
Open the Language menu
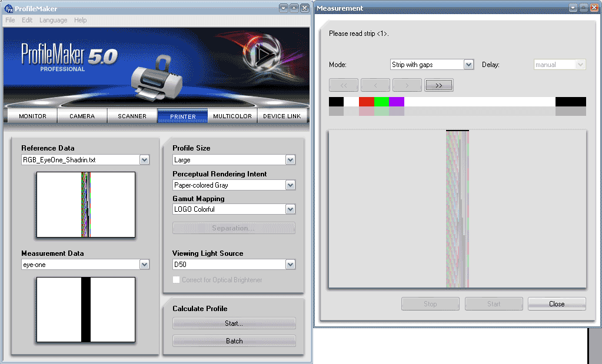coord(54,20)
